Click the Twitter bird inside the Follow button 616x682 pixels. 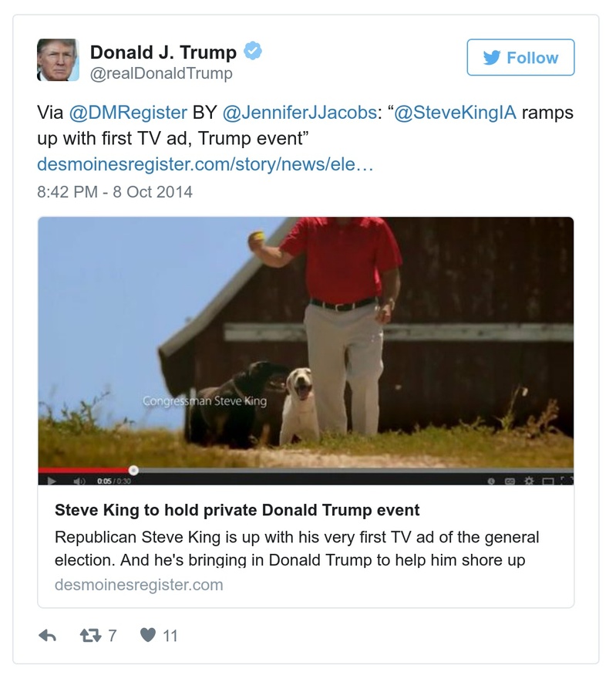[x=491, y=57]
